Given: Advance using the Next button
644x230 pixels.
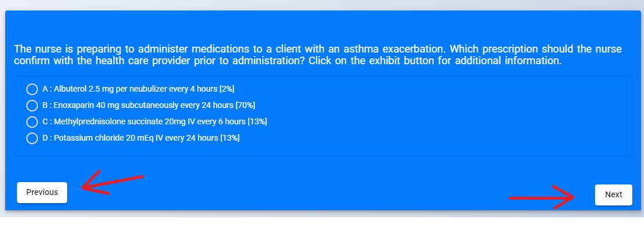Looking at the screenshot, I should pyautogui.click(x=613, y=194).
